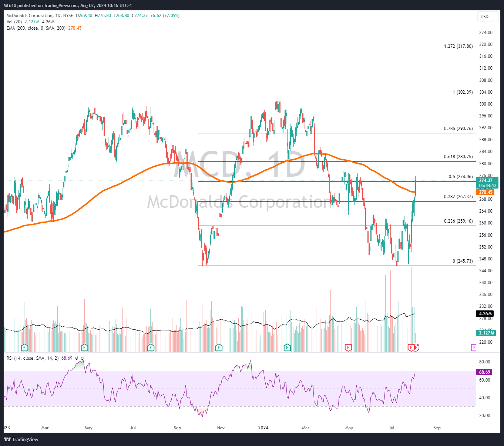Click the C274.37 close value in legend

point(140,16)
